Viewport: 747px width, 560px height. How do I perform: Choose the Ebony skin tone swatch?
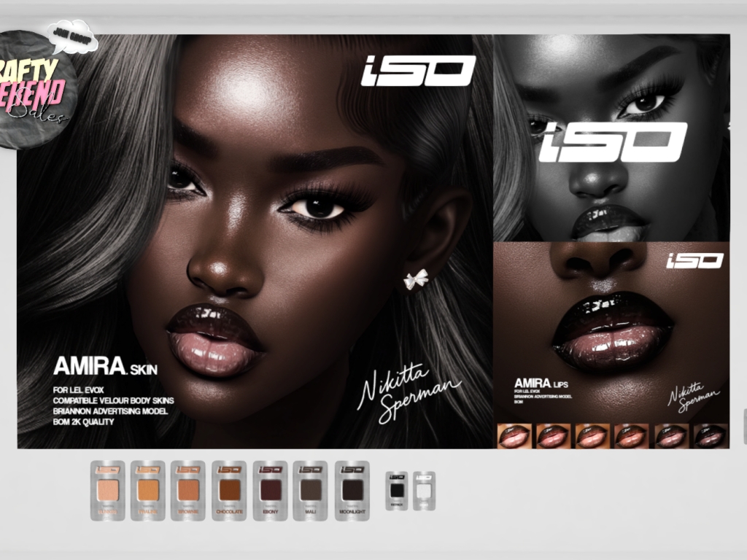[x=271, y=491]
